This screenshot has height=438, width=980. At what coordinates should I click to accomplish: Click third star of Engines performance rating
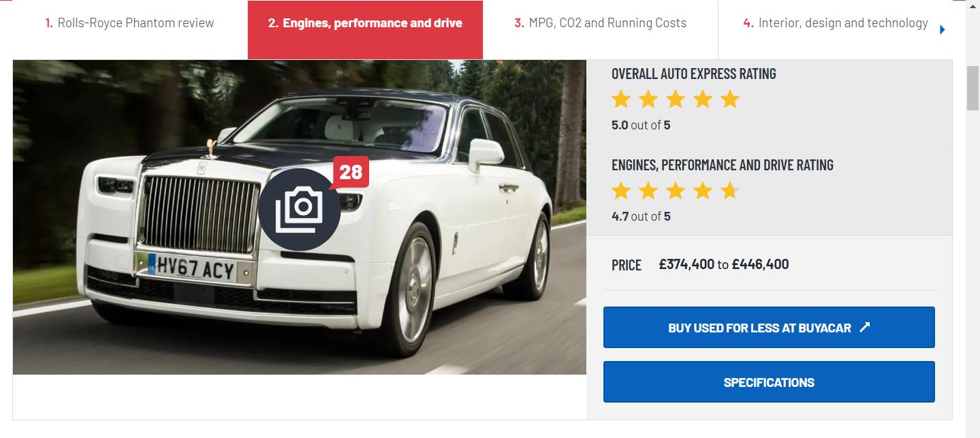(x=675, y=191)
